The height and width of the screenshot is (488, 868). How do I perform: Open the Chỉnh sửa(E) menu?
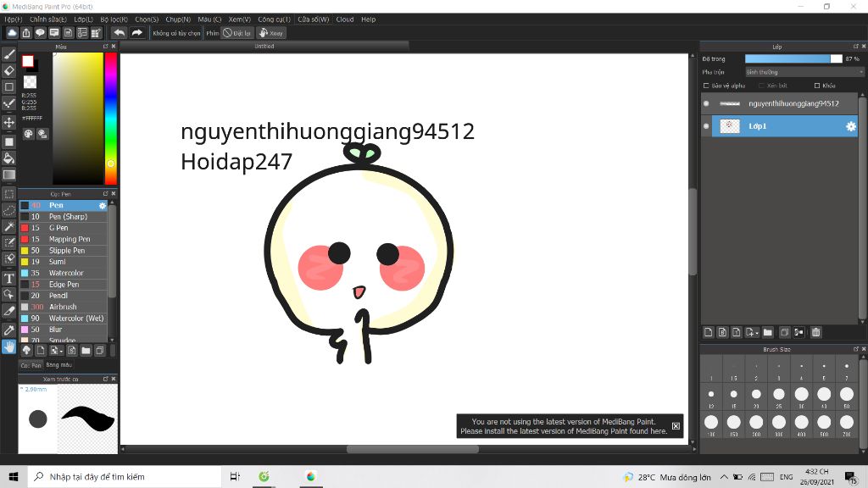pyautogui.click(x=48, y=19)
